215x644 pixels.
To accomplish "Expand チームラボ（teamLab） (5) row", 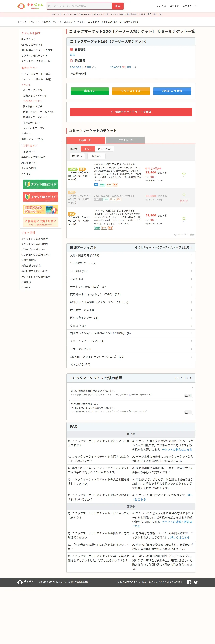I will (x=131, y=287).
